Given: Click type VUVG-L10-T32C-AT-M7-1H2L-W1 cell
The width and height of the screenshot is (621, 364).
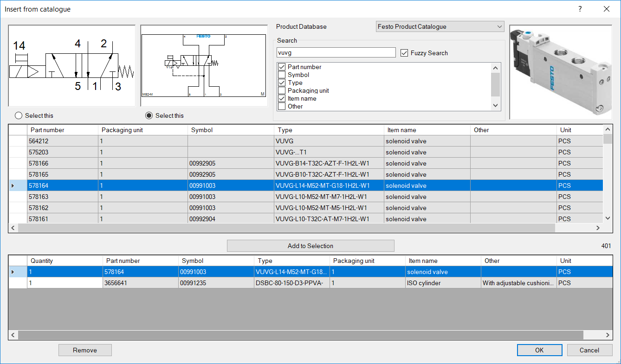Looking at the screenshot, I should (x=329, y=218).
